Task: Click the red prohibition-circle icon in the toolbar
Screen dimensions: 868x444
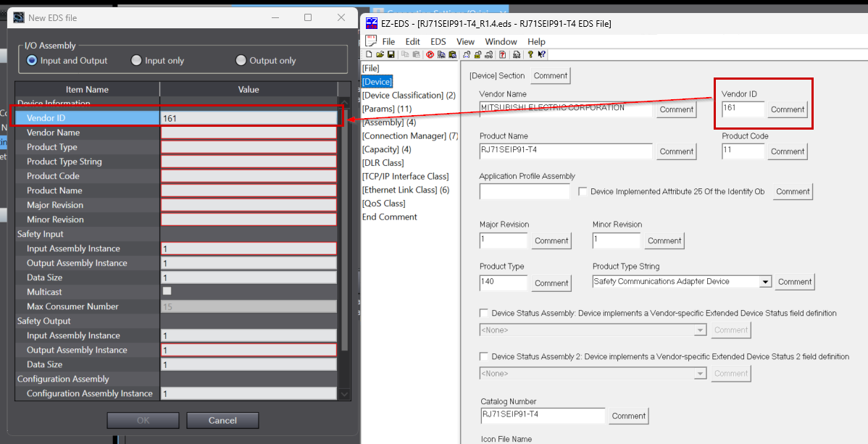Action: click(x=430, y=54)
